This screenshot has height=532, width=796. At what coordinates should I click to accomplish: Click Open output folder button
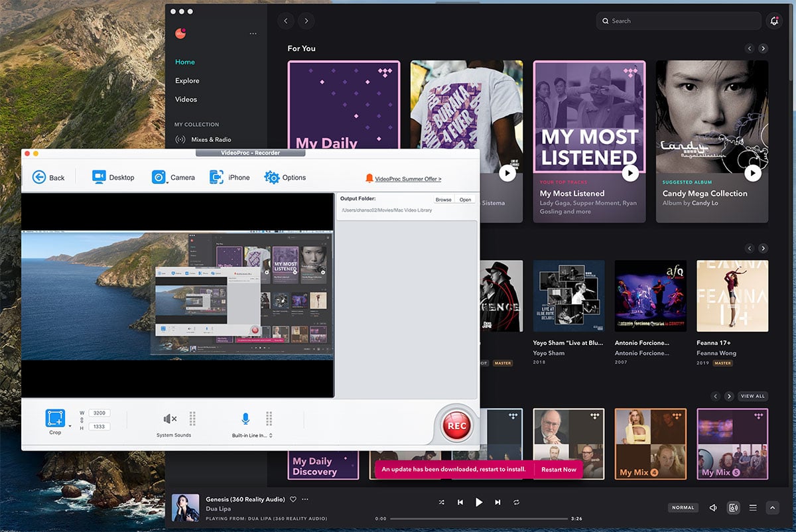click(466, 200)
